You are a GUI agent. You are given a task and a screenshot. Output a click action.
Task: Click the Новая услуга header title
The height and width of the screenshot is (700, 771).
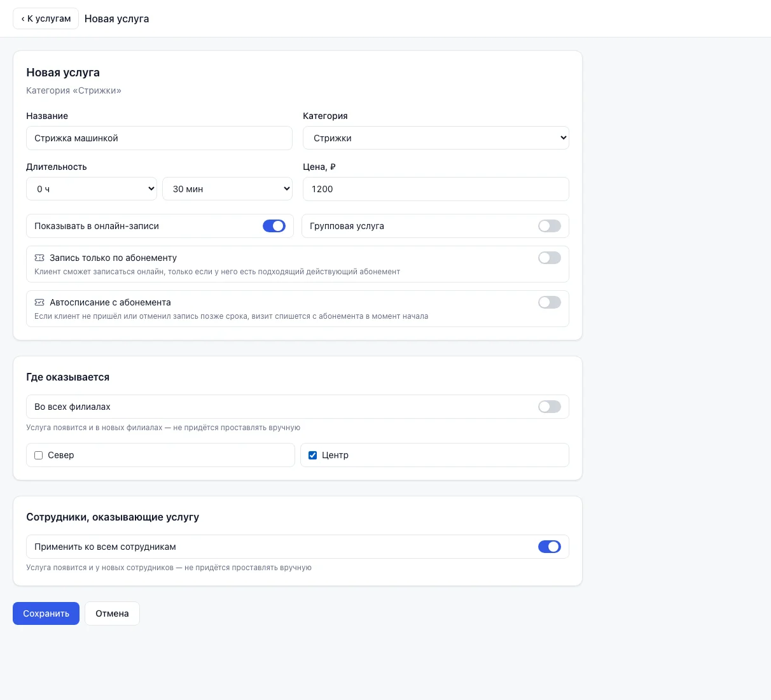pos(116,18)
